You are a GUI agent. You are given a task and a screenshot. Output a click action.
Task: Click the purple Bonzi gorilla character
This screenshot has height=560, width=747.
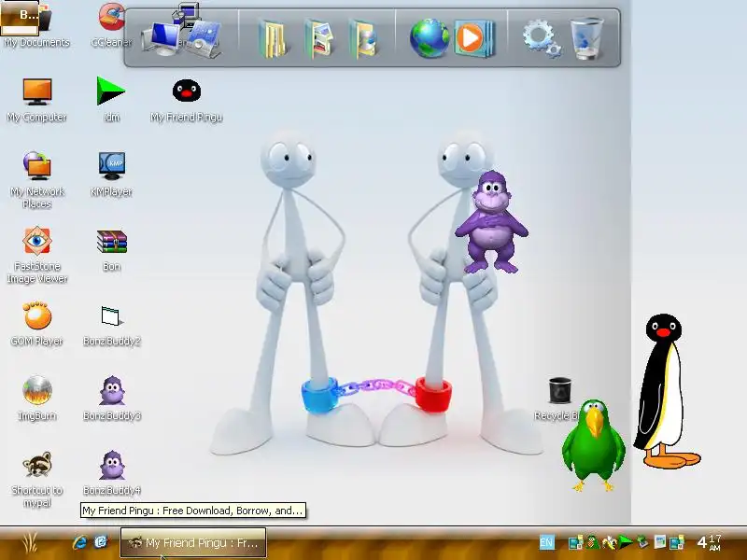click(x=491, y=222)
